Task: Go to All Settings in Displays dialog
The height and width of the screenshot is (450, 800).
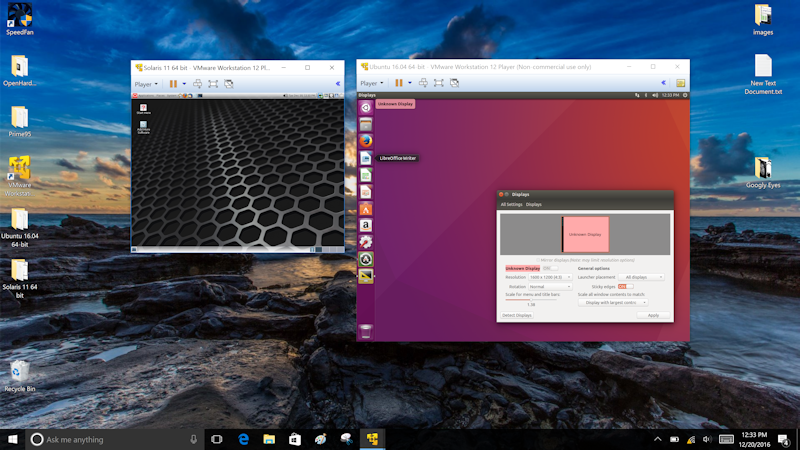Action: [x=511, y=205]
